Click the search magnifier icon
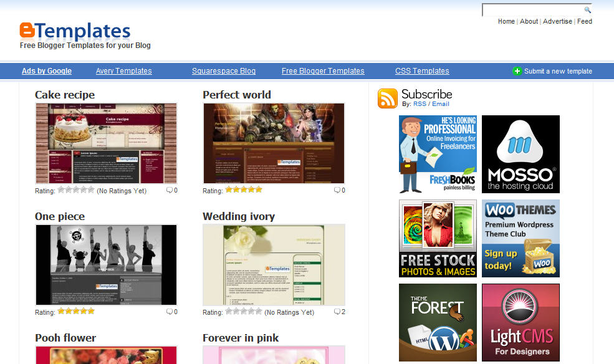The width and height of the screenshot is (614, 364). 587,10
